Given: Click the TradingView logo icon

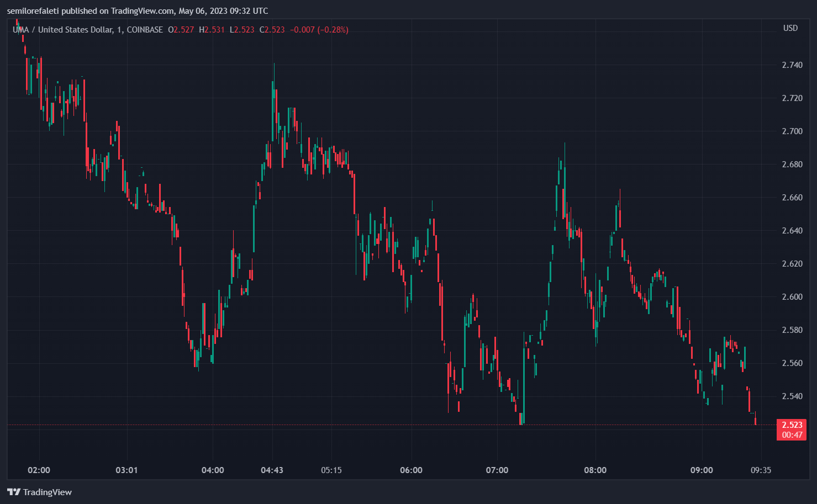Looking at the screenshot, I should (x=14, y=492).
